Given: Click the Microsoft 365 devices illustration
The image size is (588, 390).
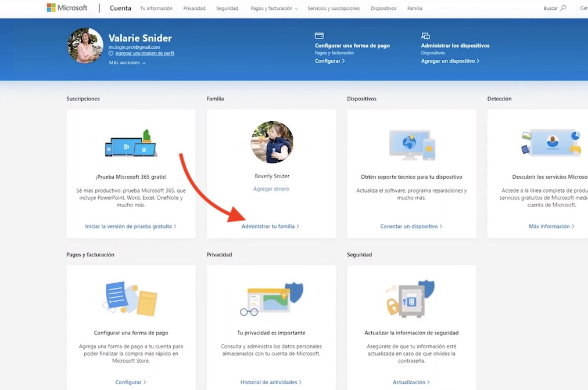Looking at the screenshot, I should (131, 144).
